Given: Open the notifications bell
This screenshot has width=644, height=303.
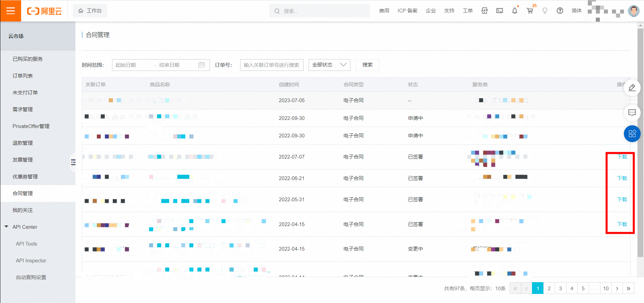Looking at the screenshot, I should (515, 11).
